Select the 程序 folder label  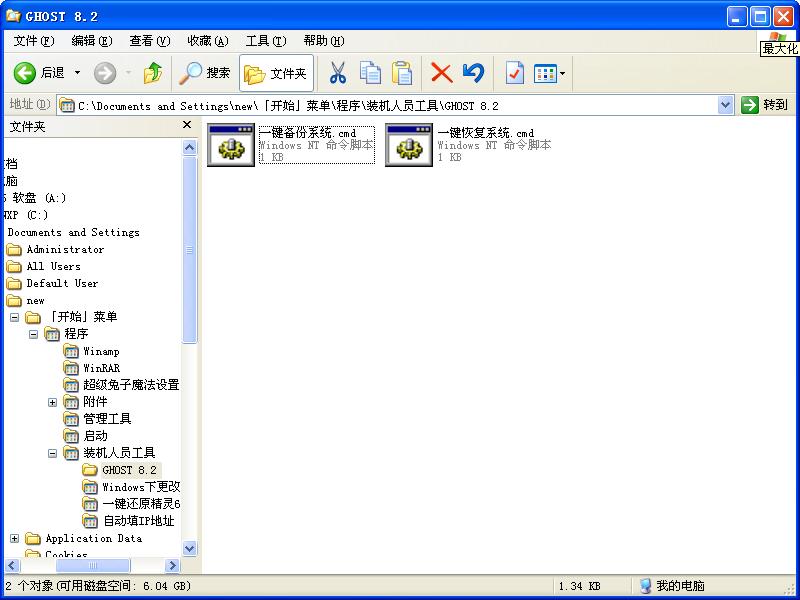point(76,334)
